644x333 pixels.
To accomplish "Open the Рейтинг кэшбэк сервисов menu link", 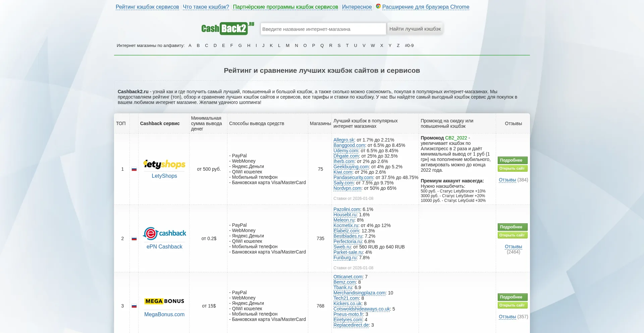I will pos(147,7).
